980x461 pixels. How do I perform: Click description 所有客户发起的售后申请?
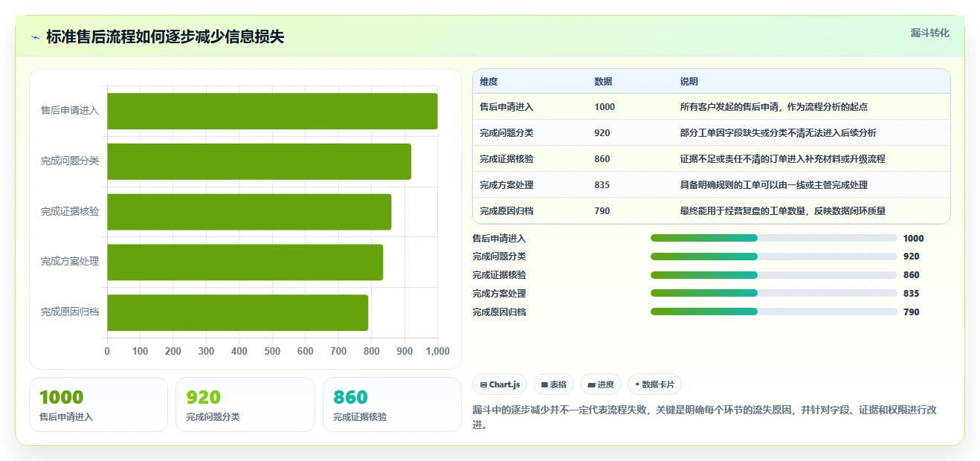click(773, 107)
